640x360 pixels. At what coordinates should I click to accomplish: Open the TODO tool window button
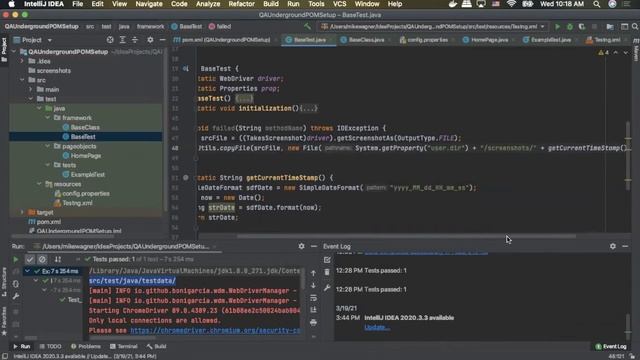[x=51, y=347]
